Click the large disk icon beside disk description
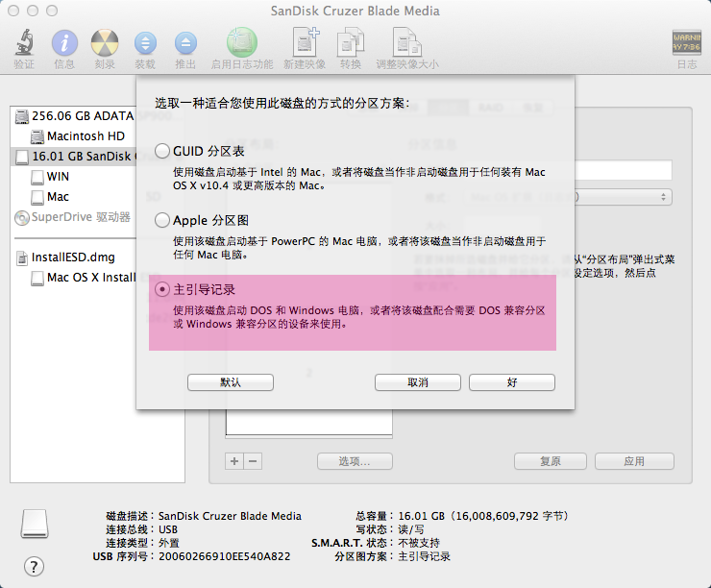This screenshot has height=588, width=711. [x=35, y=524]
